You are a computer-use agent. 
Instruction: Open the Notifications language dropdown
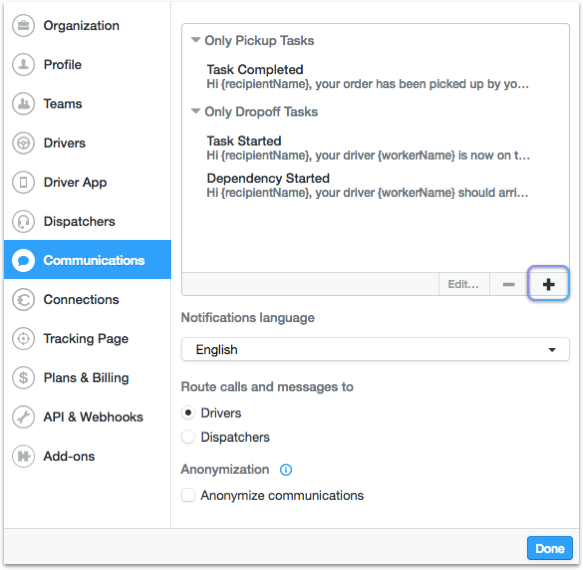375,350
